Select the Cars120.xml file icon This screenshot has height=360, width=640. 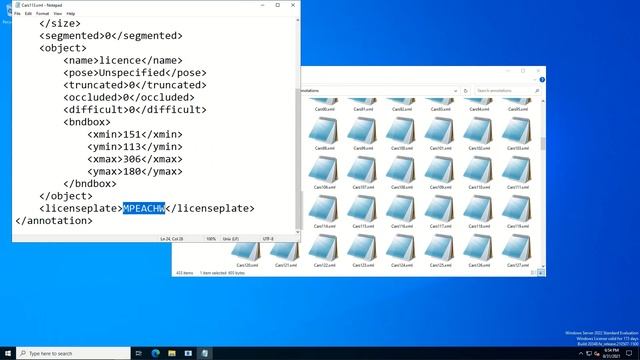click(x=246, y=252)
